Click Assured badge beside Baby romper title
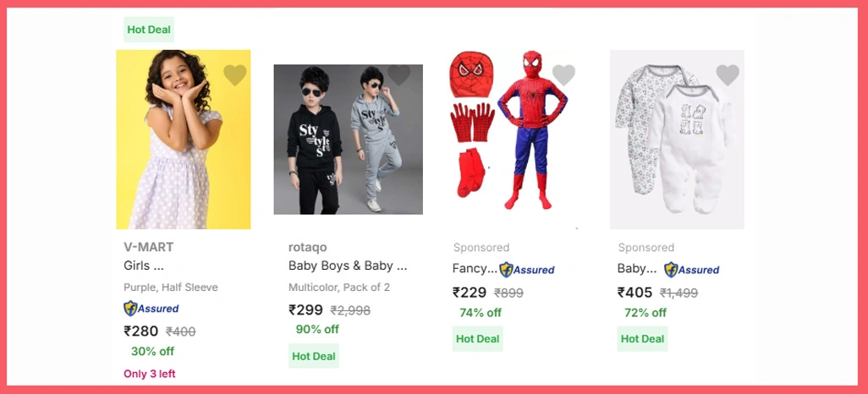868x394 pixels. click(692, 270)
